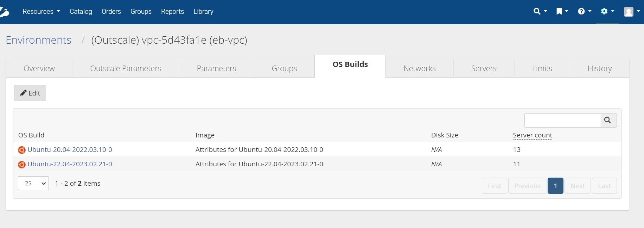This screenshot has width=644, height=228.
Task: Click the Edit button
Action: point(30,93)
